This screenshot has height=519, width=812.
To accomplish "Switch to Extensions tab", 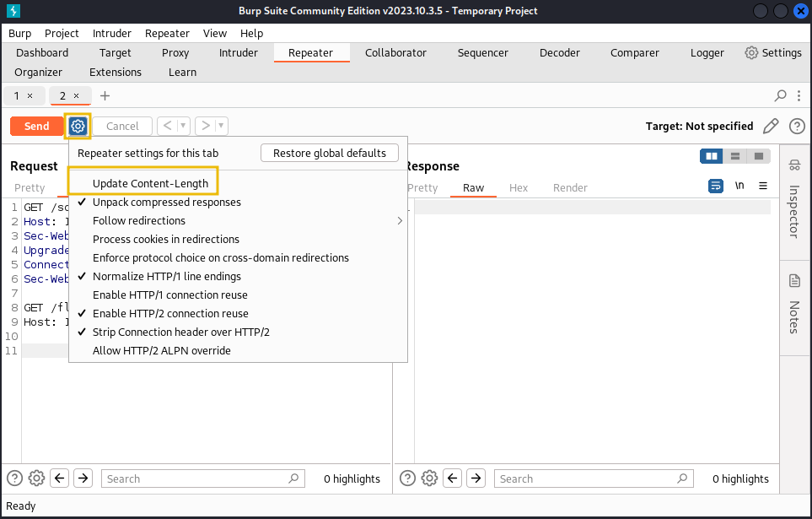I will point(116,72).
